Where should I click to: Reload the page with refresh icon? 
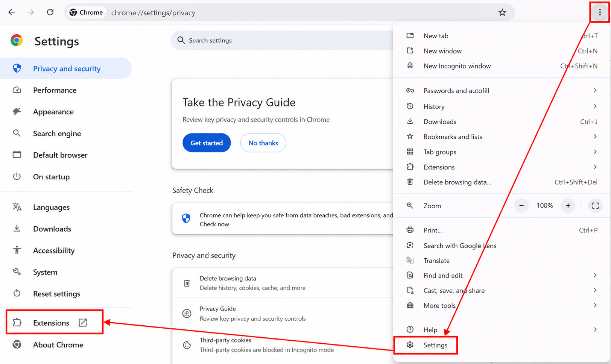point(50,12)
